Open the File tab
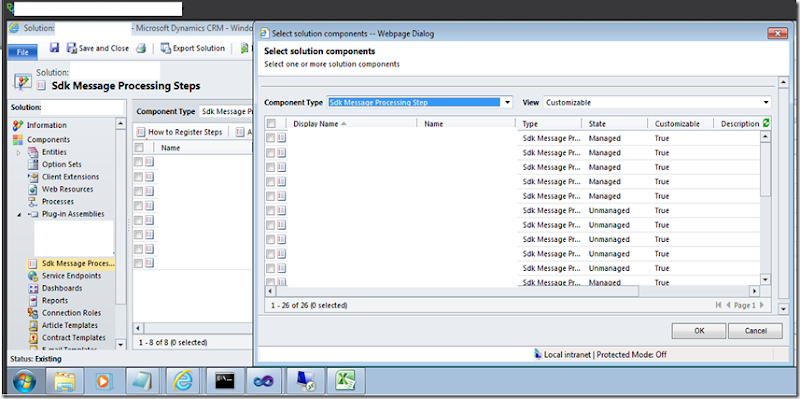 point(22,52)
